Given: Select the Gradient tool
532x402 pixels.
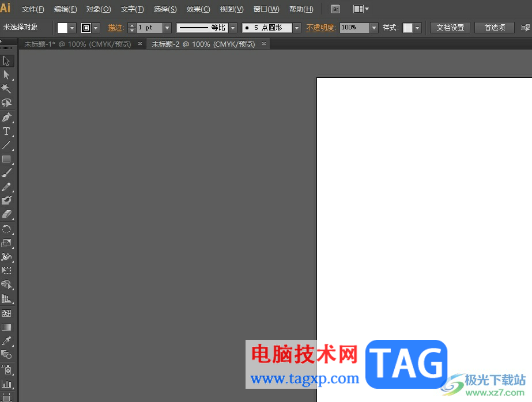Looking at the screenshot, I should tap(6, 327).
